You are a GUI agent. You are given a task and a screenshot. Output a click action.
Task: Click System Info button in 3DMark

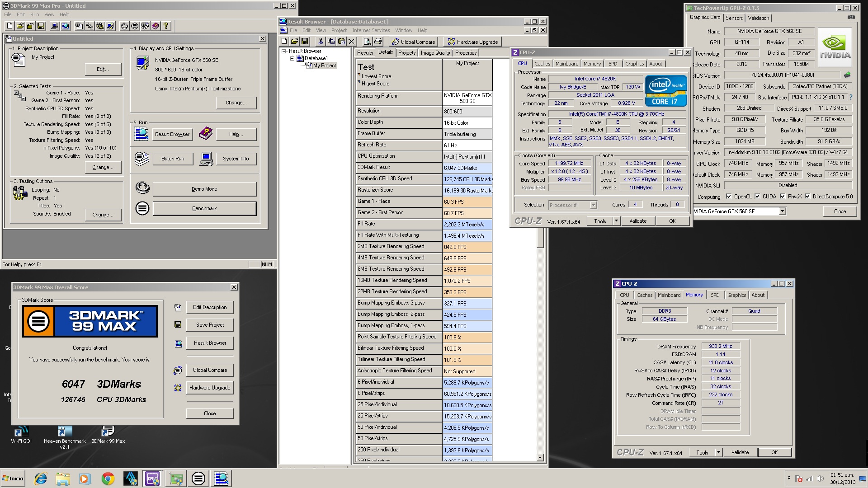[x=236, y=159]
